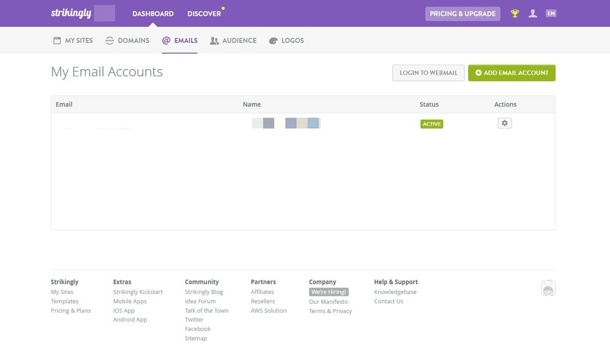Viewport: 610px width, 364px height.
Task: Switch language with the EN badge
Action: 551,14
